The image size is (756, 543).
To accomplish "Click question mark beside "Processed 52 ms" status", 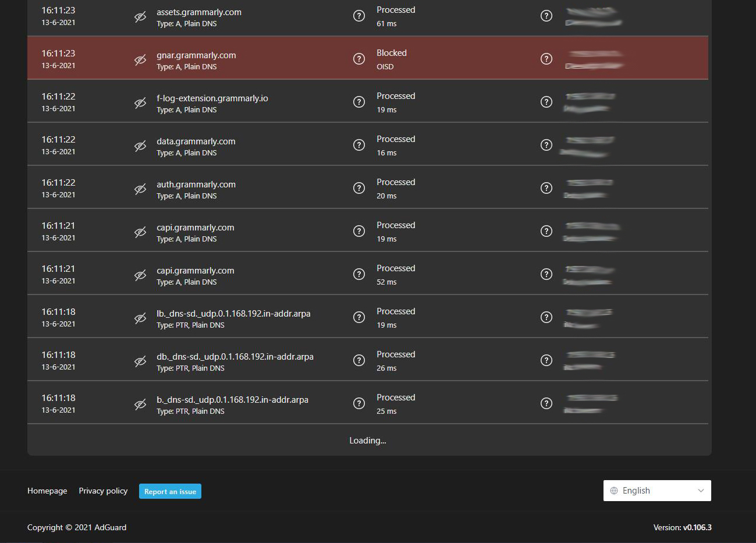I will coord(359,274).
